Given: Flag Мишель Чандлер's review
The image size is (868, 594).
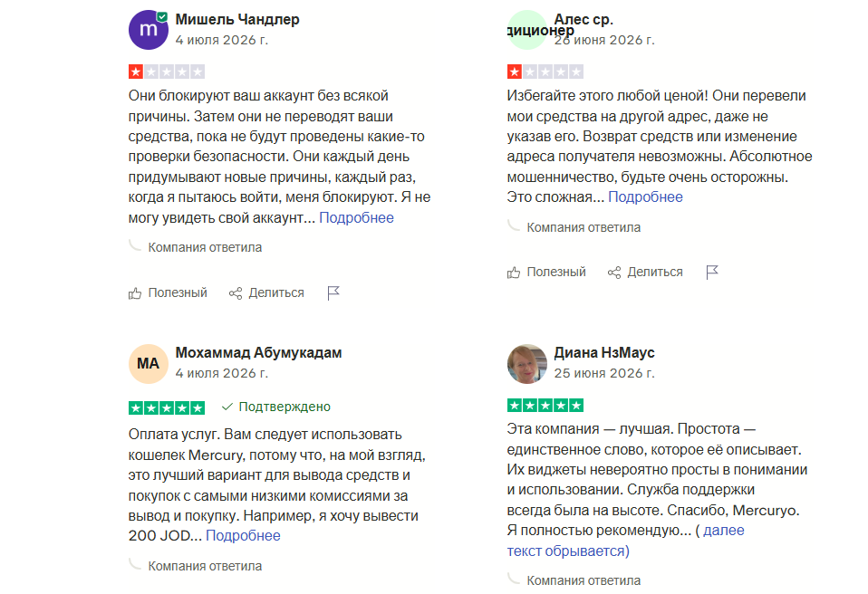Looking at the screenshot, I should click(x=333, y=293).
